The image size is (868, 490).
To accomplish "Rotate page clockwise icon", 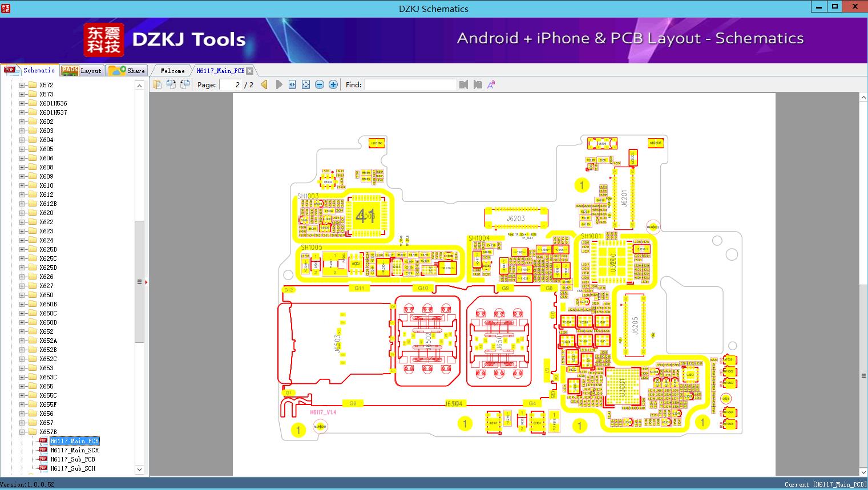I will [171, 84].
